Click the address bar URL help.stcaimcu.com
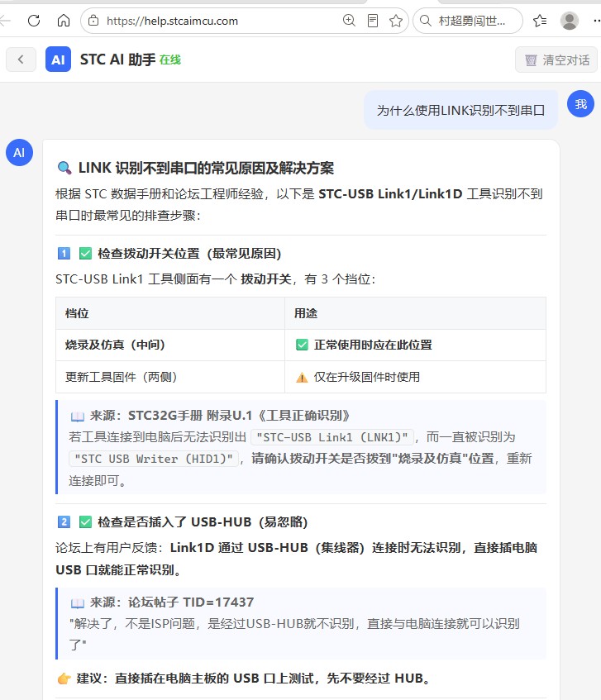Image resolution: width=601 pixels, height=700 pixels. click(172, 21)
